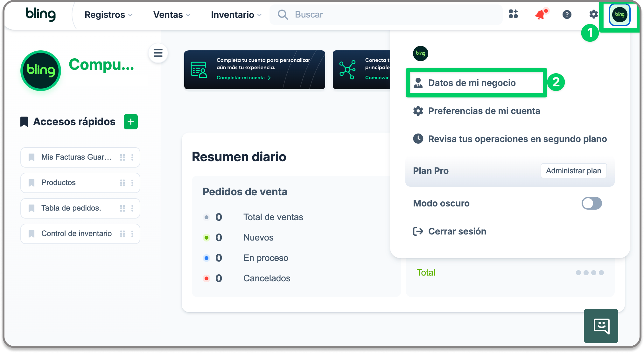Open the Registros dropdown menu

(108, 15)
